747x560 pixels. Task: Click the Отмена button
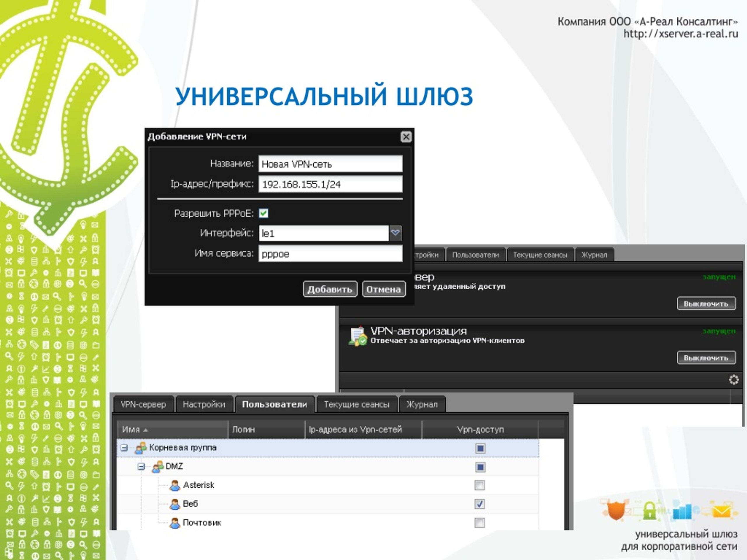point(384,289)
